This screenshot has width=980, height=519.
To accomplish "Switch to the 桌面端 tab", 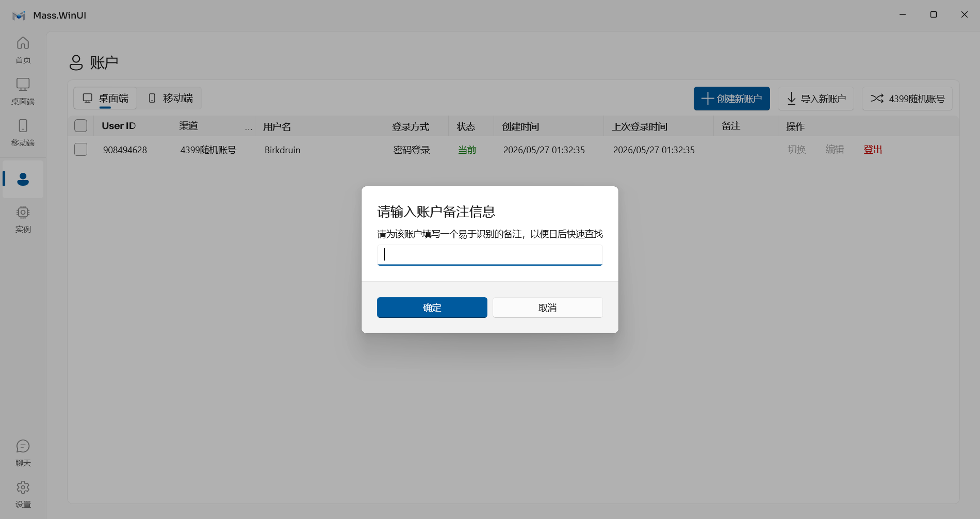I will pos(105,98).
